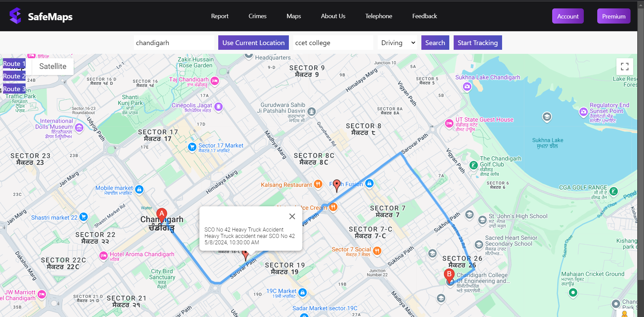
Task: Click the Fresh Fusion shop pin
Action: click(369, 183)
